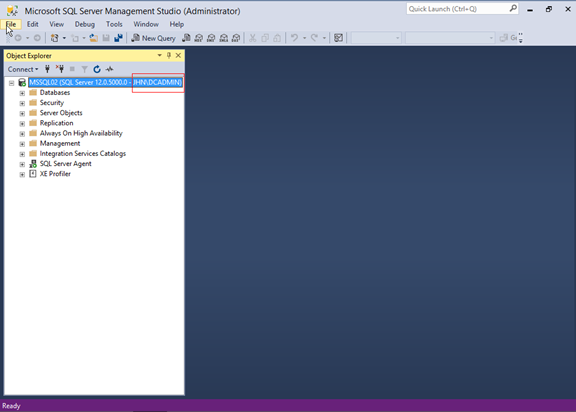The width and height of the screenshot is (576, 412).
Task: Select the Always On High Availability folder
Action: [x=81, y=133]
